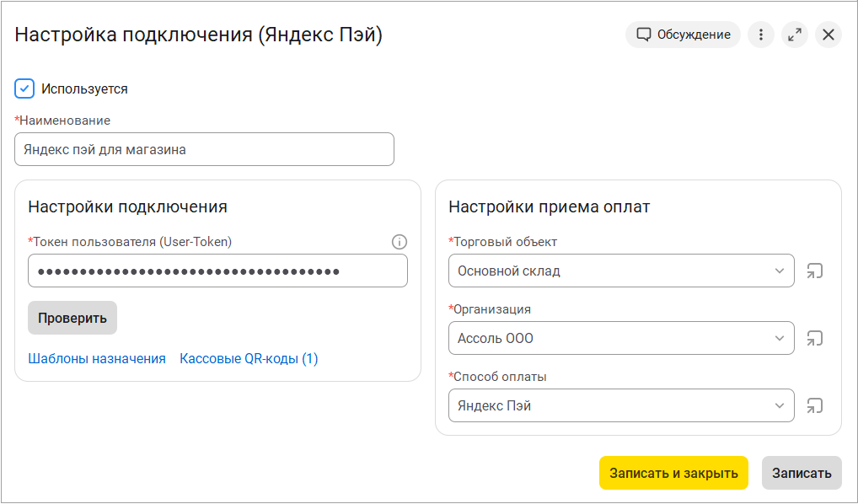Show the User-Token info tooltip icon
The width and height of the screenshot is (858, 504).
click(x=400, y=242)
